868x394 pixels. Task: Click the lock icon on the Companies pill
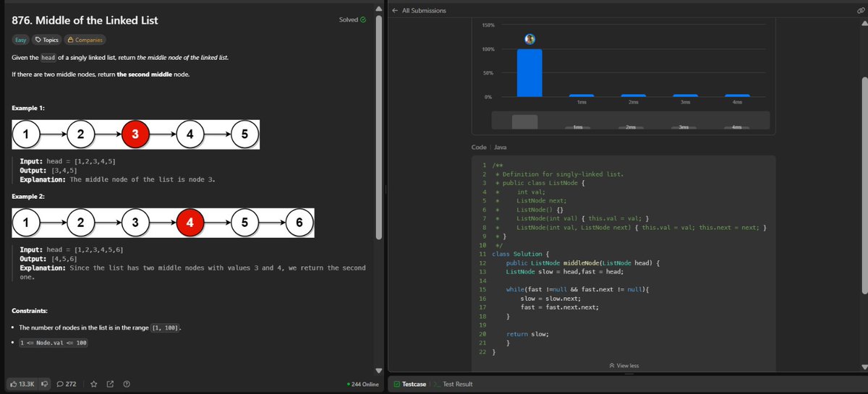(71, 40)
